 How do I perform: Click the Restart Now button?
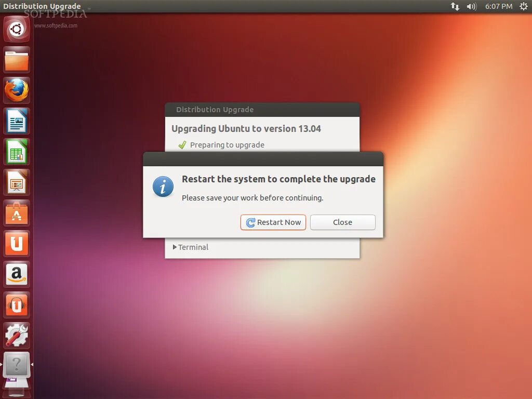[273, 222]
